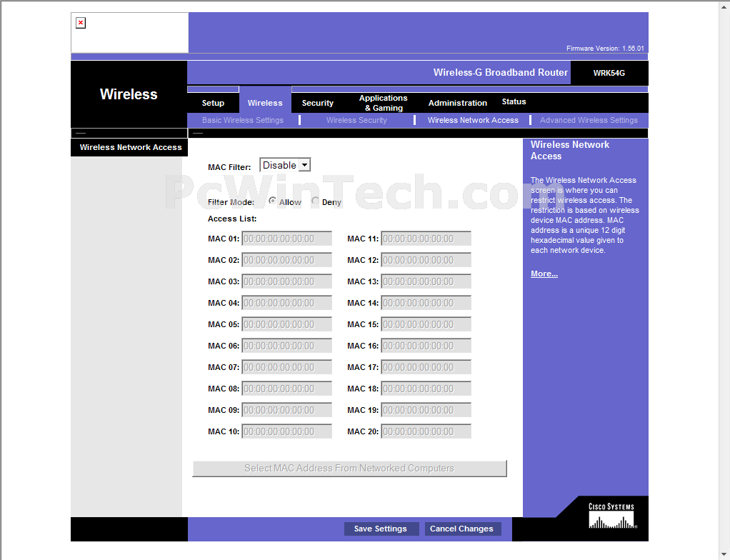Click the MAC 03 address field
Viewport: 730px width, 560px height.
[287, 281]
